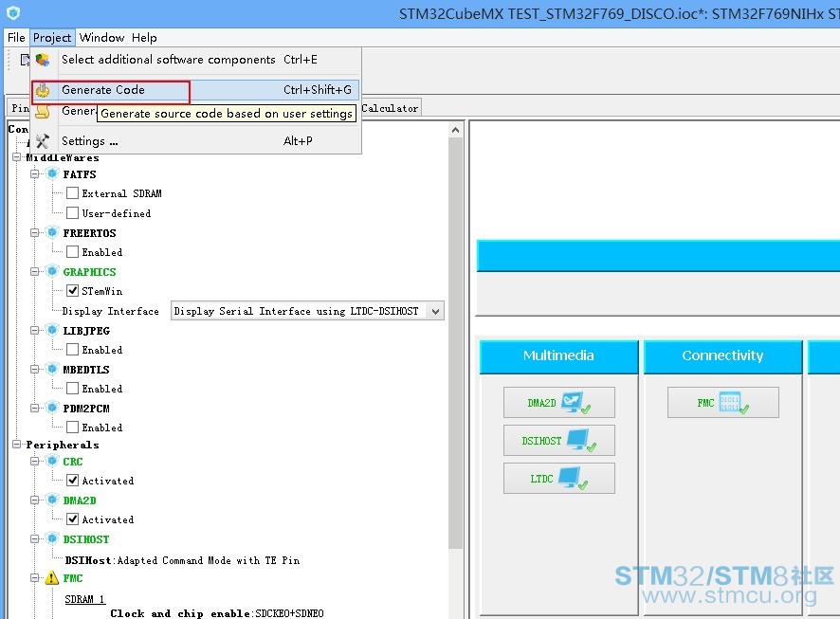Screen dimensions: 840x619
Task: Choose Select additional software components
Action: coord(195,60)
